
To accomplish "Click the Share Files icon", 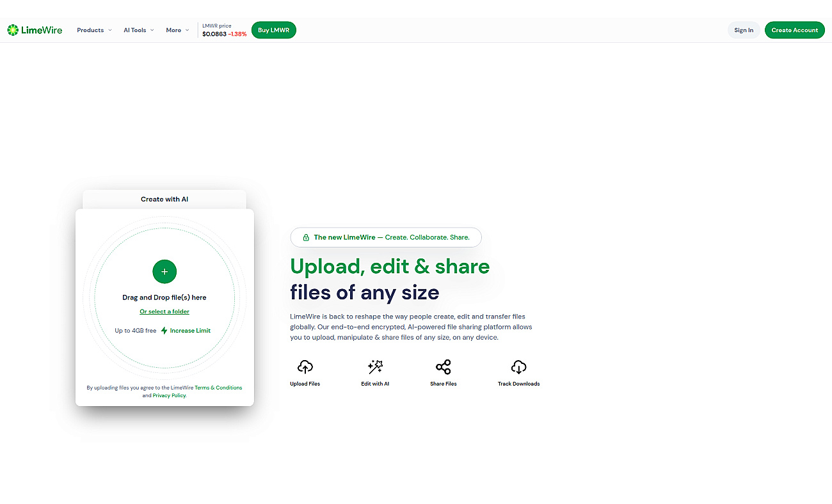I will click(443, 366).
